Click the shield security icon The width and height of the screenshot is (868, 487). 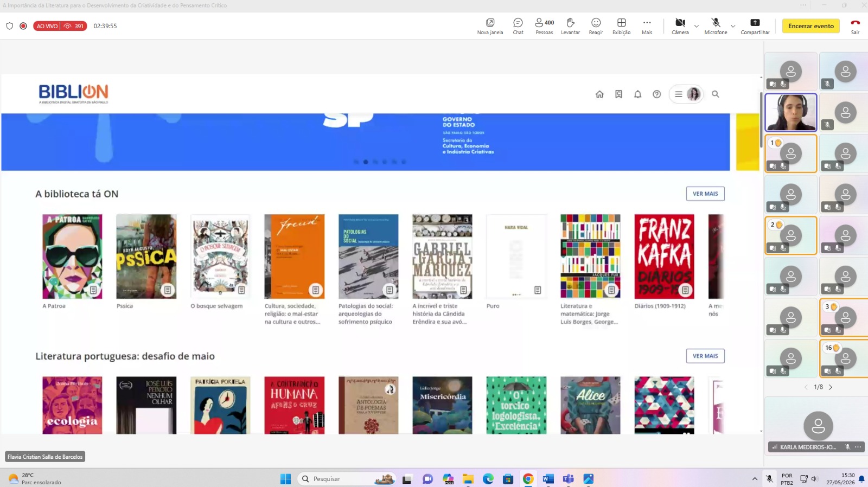(9, 26)
